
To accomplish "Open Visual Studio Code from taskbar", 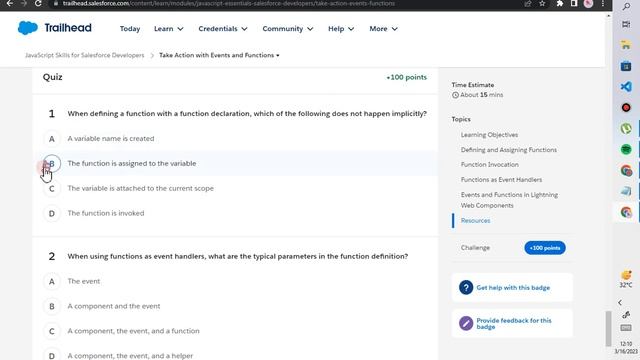I will point(626,87).
